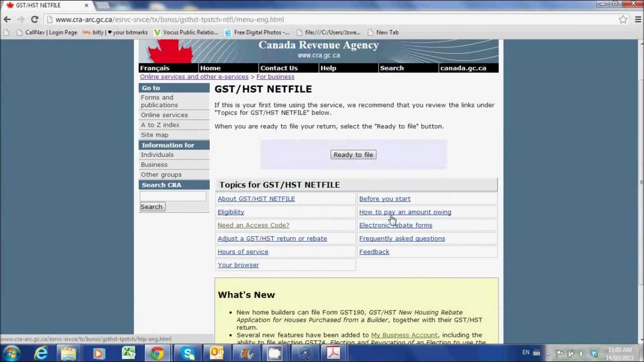Viewport: 644px width, 362px height.
Task: Click the Canada Revenue Agency banner
Action: coord(318,51)
